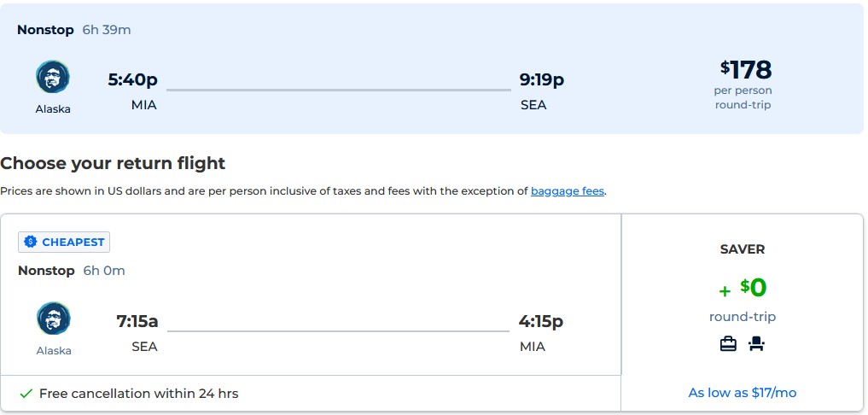Click the green checkmark by free cancellation
This screenshot has width=868, height=415.
[x=26, y=394]
